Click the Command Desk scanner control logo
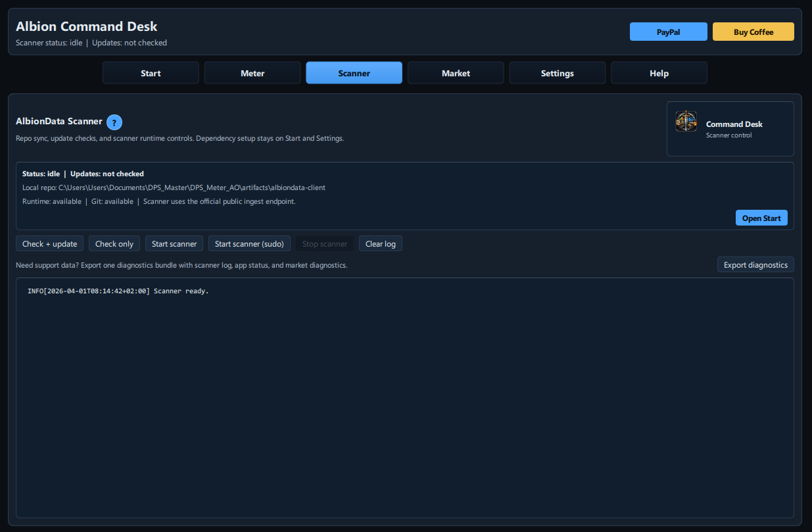The width and height of the screenshot is (812, 532). 686,121
